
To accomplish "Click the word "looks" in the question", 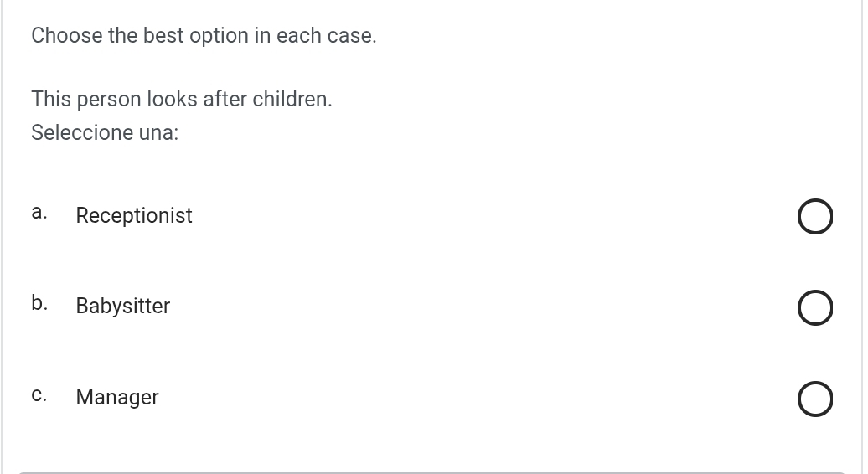I will (x=172, y=100).
